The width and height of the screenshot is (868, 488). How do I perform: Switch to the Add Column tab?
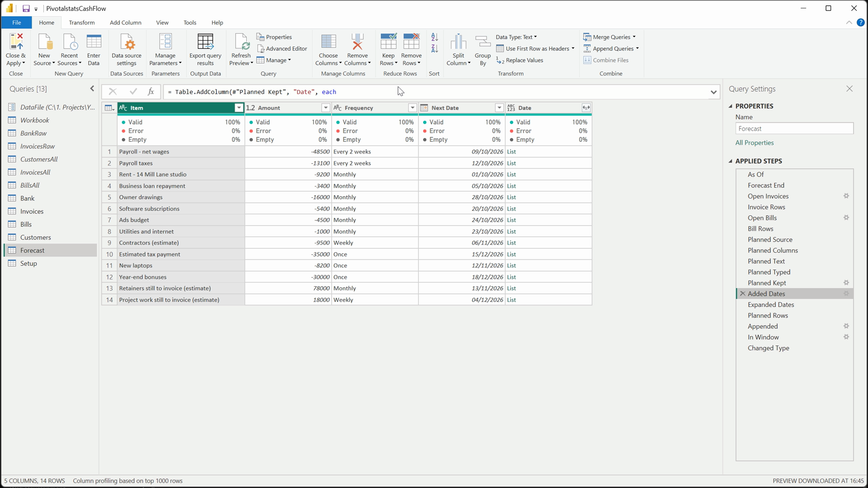click(x=125, y=23)
